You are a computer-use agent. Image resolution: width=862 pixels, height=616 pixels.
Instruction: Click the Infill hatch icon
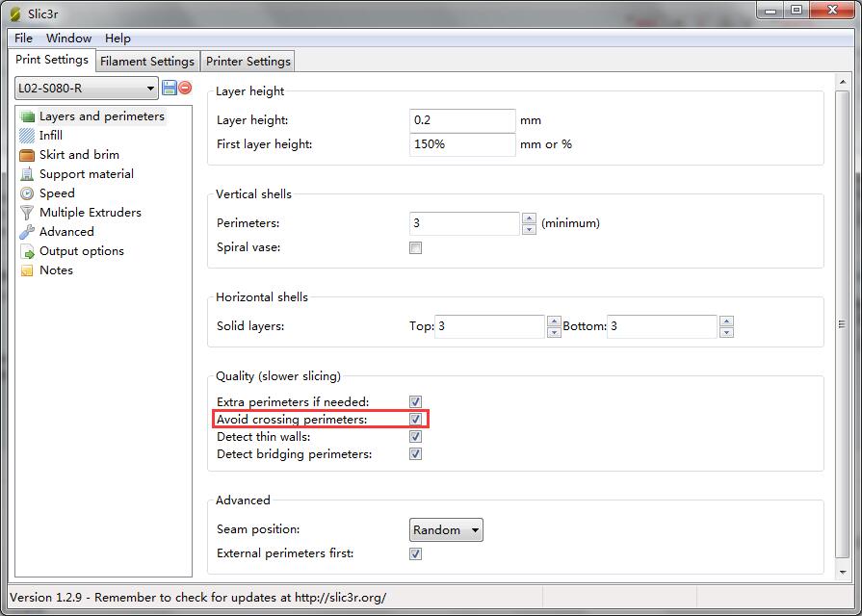pos(27,136)
